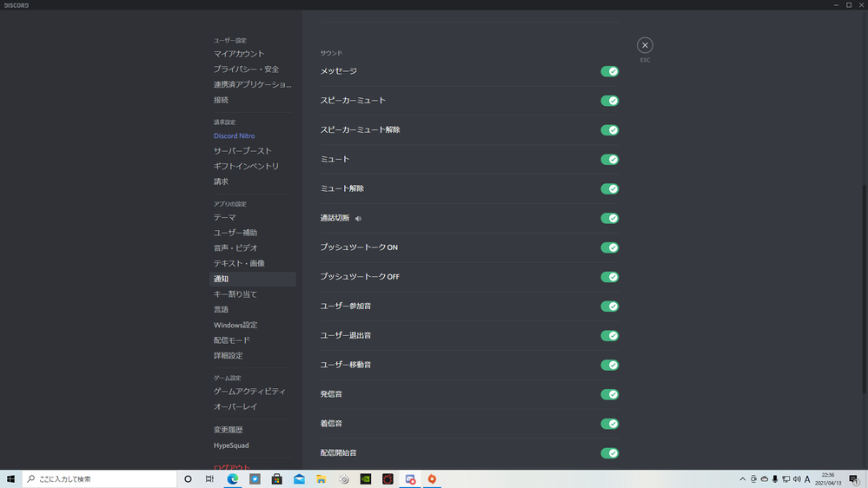Open 請求 billing settings

[253, 181]
